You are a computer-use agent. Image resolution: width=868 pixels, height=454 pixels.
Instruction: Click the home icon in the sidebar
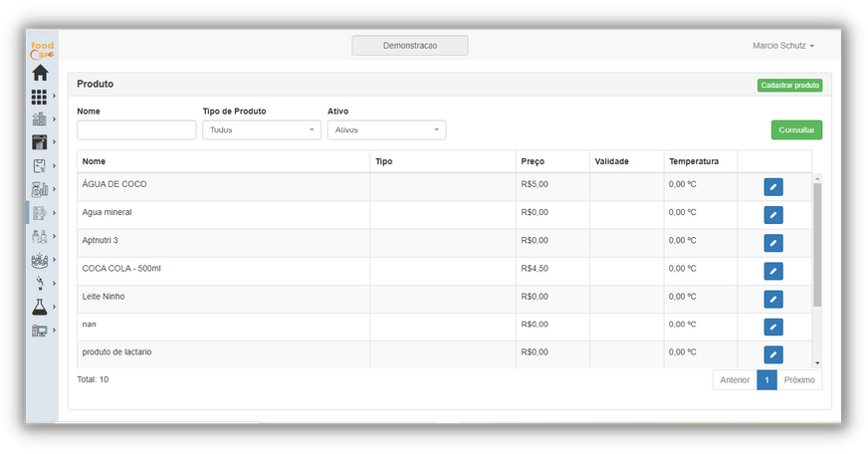click(40, 73)
